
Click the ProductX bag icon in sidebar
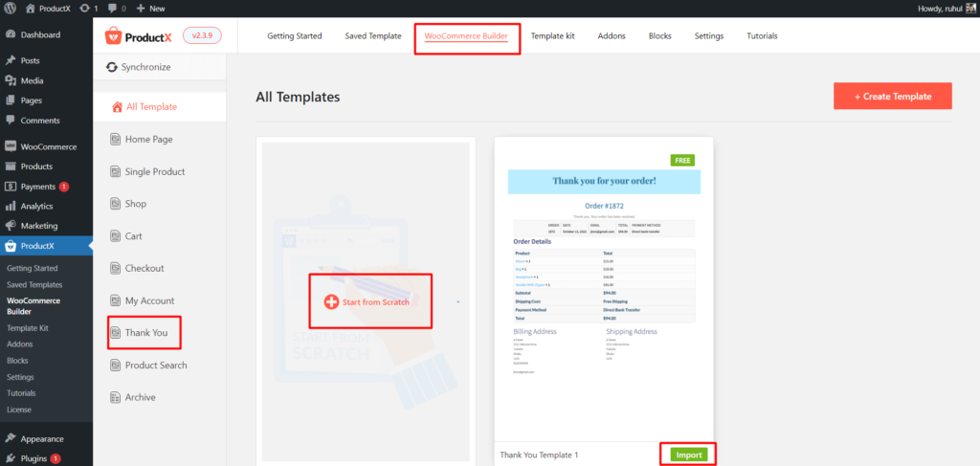pos(11,246)
